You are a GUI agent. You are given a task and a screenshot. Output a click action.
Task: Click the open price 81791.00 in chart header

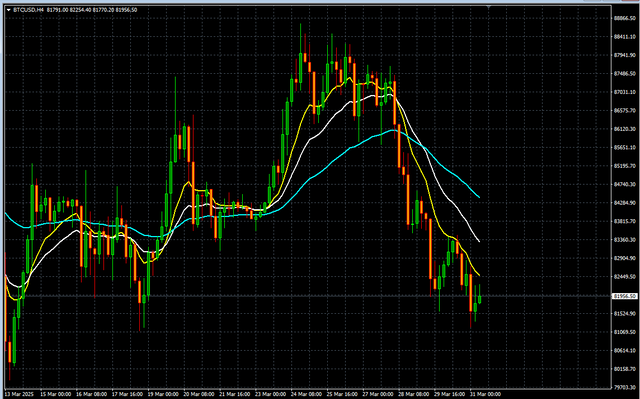coord(57,10)
